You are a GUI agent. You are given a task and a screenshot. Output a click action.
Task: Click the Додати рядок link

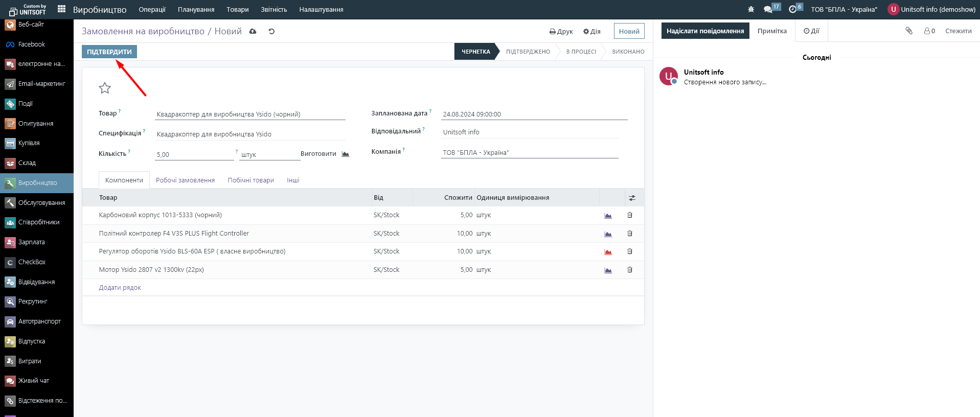coord(120,288)
